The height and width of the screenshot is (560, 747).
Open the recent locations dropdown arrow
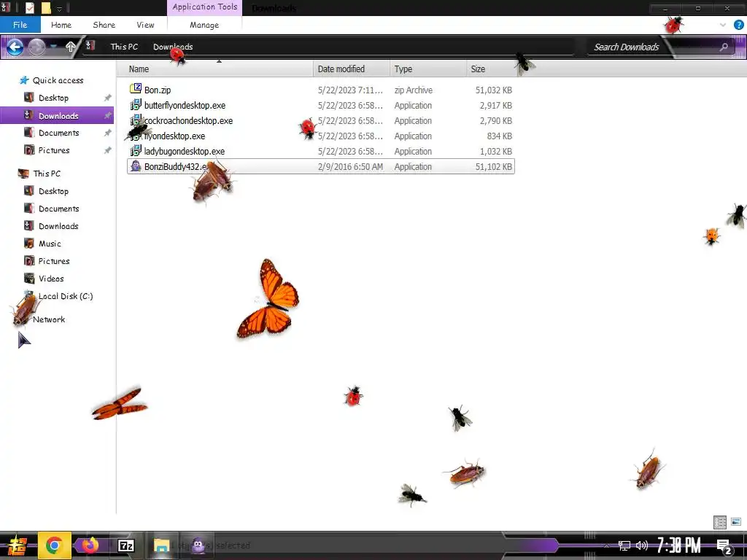click(x=54, y=47)
